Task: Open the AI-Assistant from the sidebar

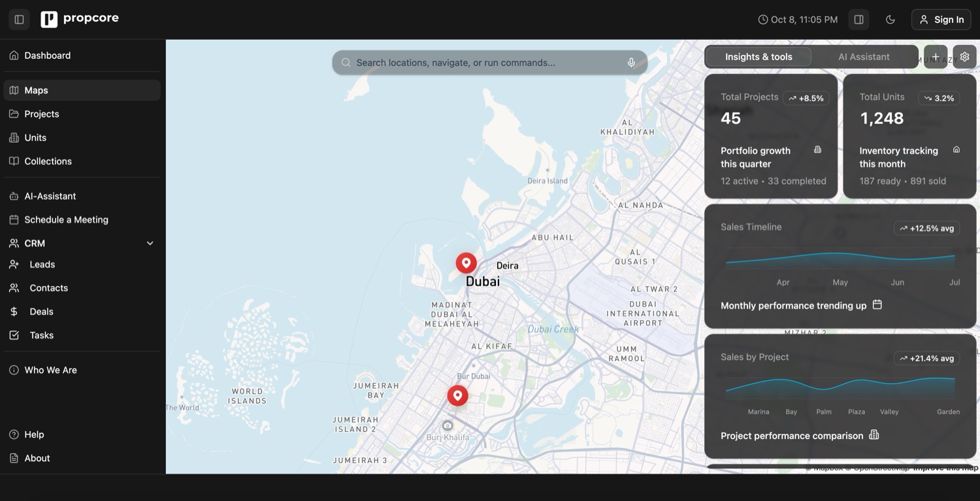Action: (50, 195)
